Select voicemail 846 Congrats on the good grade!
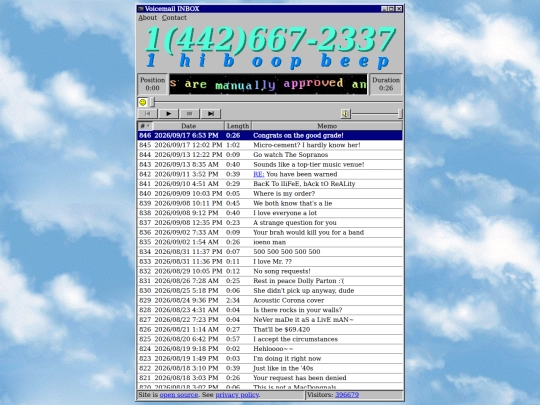This screenshot has width=540, height=405. 270,135
